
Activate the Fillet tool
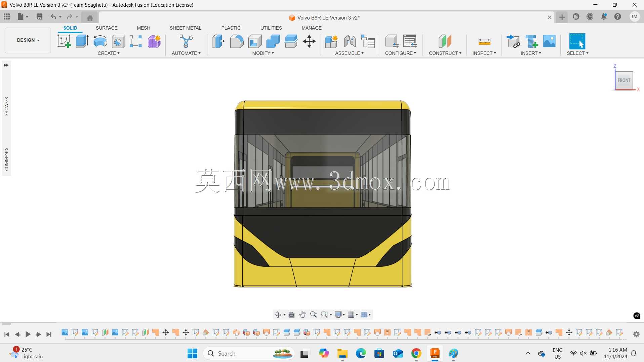point(237,41)
